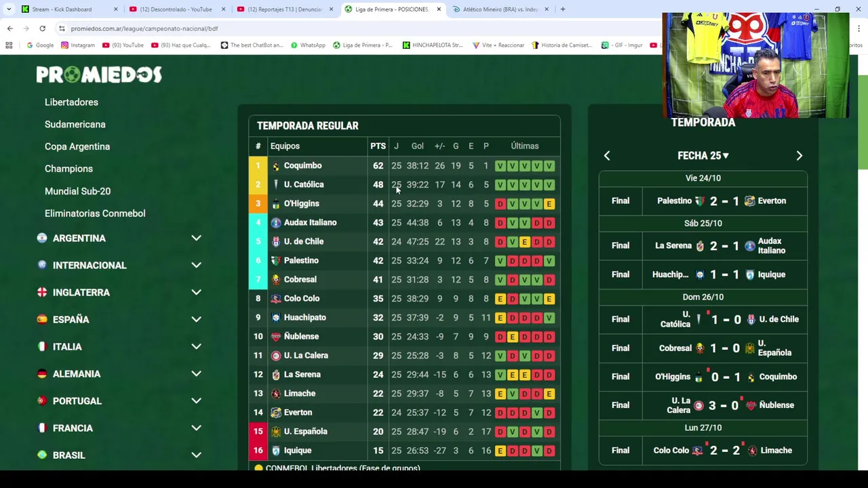Open the Copa Argentina link
The height and width of the screenshot is (488, 868).
77,146
